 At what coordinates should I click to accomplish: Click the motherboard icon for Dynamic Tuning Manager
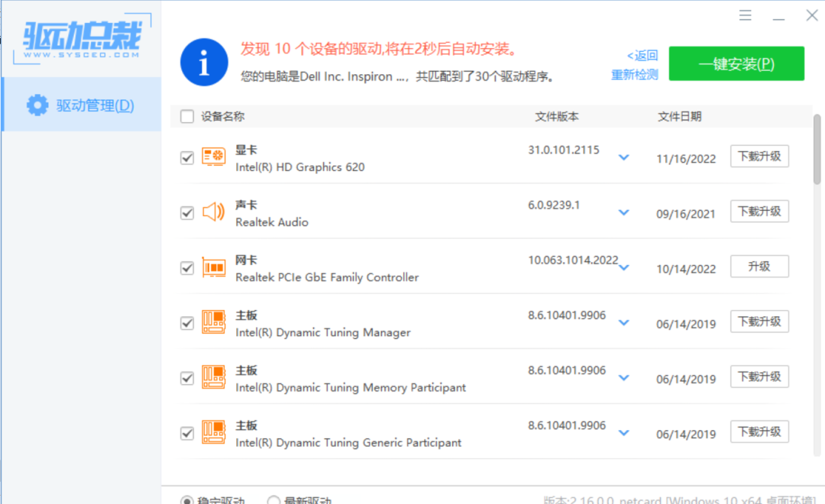214,322
